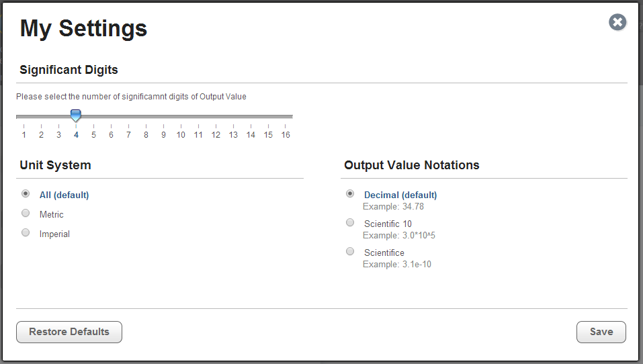Screen dimensions: 643x364
Task: Click the tick mark labeled 10
Action: click(181, 126)
